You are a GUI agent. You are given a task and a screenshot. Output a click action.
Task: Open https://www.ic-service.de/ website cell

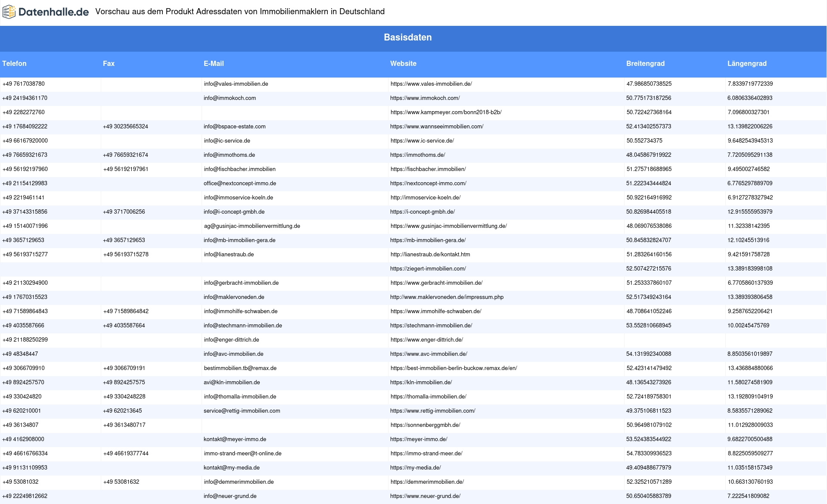[x=422, y=141]
